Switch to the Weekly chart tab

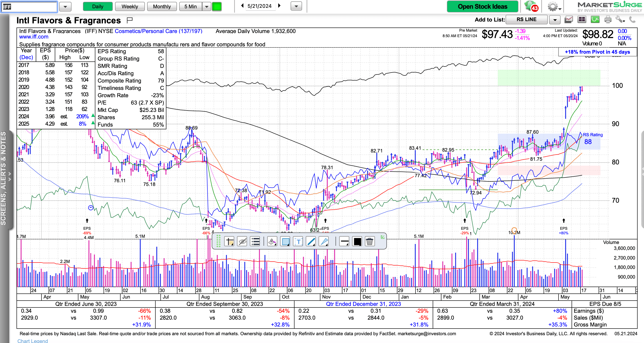(130, 6)
